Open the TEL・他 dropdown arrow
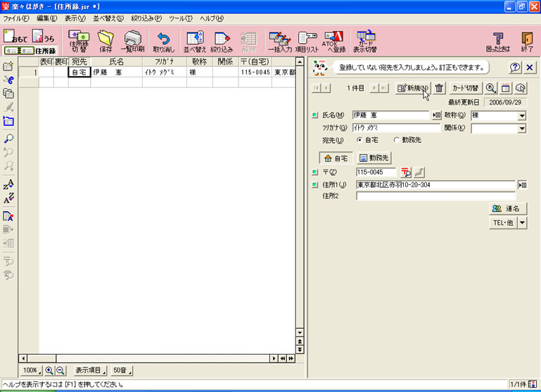The image size is (541, 392). coord(522,222)
